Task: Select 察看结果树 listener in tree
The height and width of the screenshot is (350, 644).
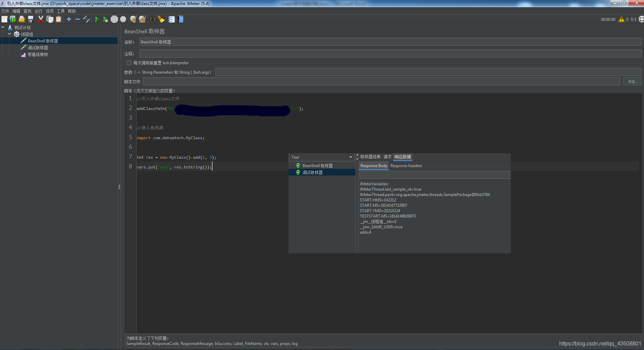Action: pos(38,54)
